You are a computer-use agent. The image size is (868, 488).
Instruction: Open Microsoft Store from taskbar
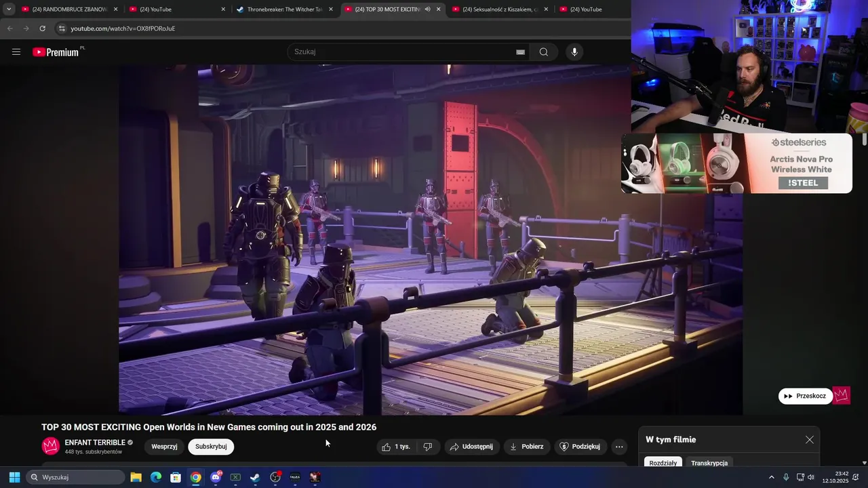coord(176,477)
